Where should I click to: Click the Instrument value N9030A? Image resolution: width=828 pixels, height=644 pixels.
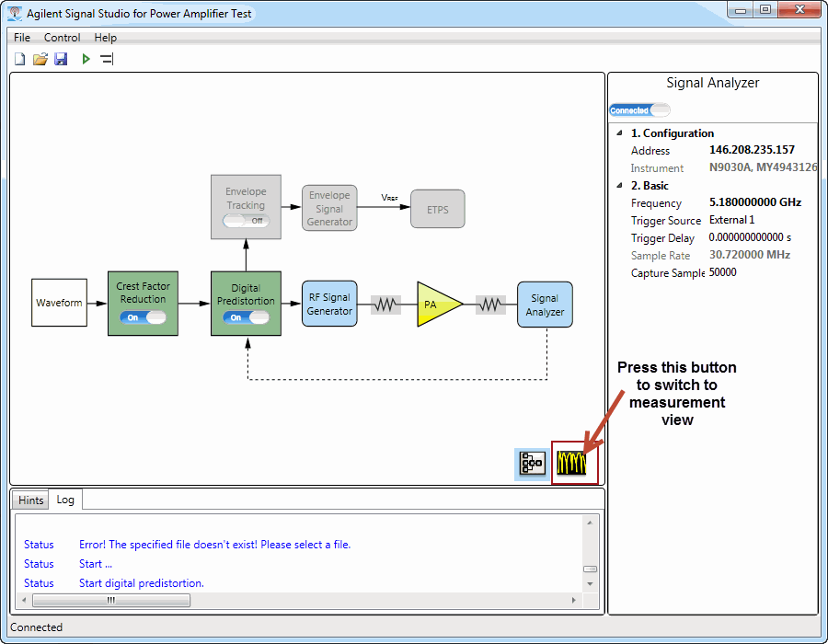point(763,167)
